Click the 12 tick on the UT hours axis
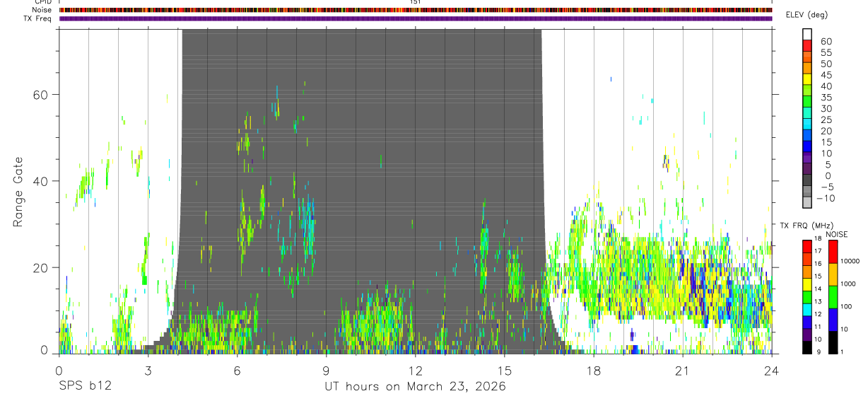The height and width of the screenshot is (401, 868). click(x=416, y=371)
